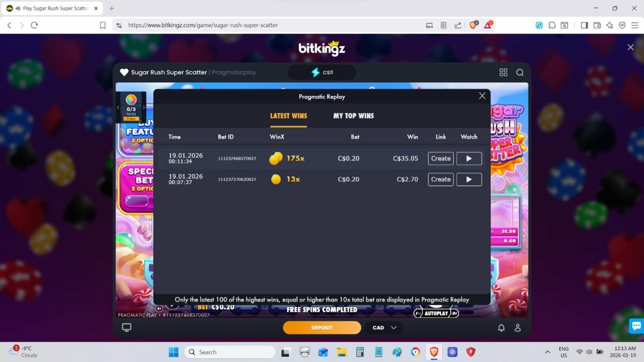Create link for the C$2.70 win
The image size is (644, 362).
pyautogui.click(x=441, y=179)
